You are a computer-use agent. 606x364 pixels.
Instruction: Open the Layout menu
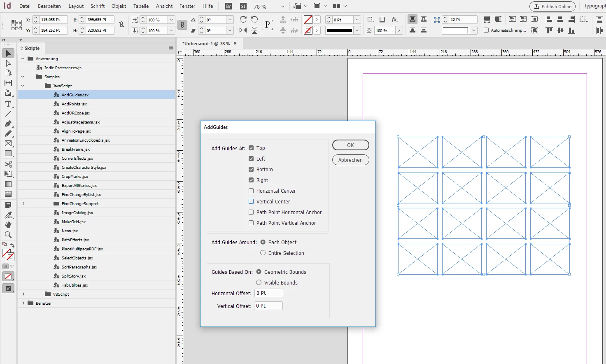[76, 6]
